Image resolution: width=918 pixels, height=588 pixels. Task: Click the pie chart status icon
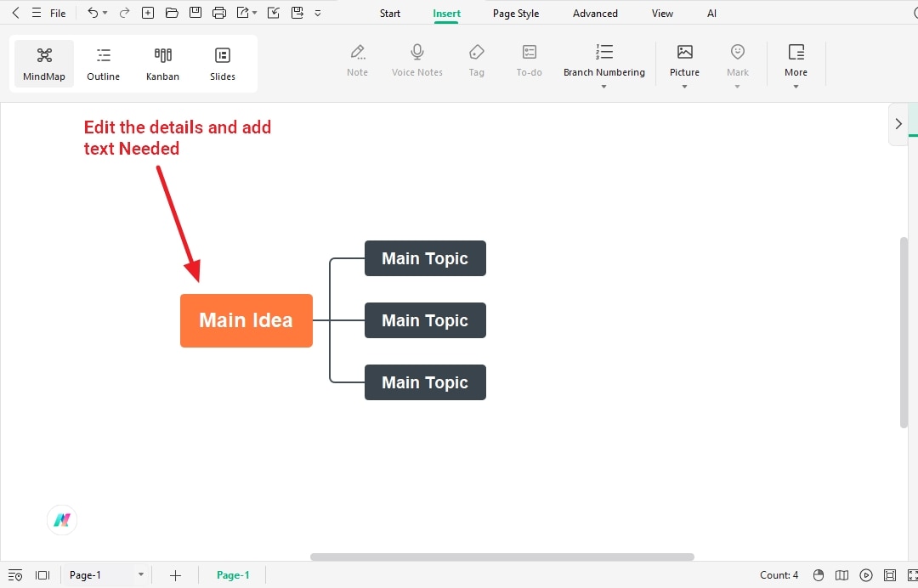[x=819, y=575]
